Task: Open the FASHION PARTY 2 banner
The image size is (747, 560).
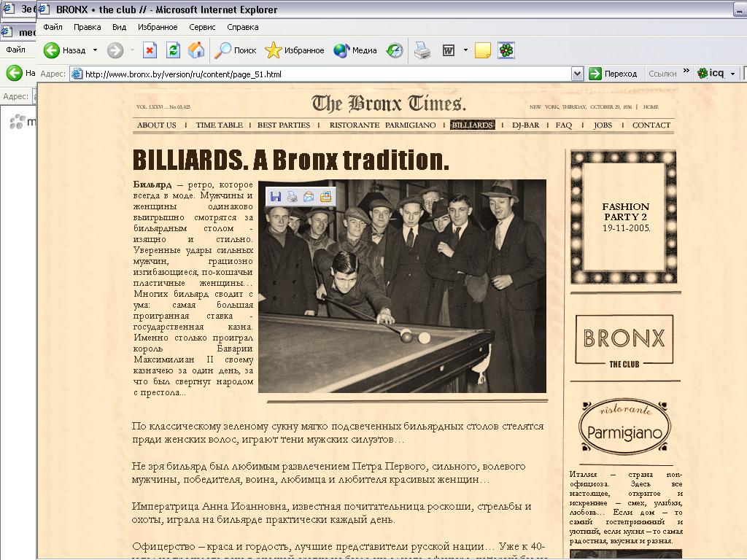Action: 624,217
